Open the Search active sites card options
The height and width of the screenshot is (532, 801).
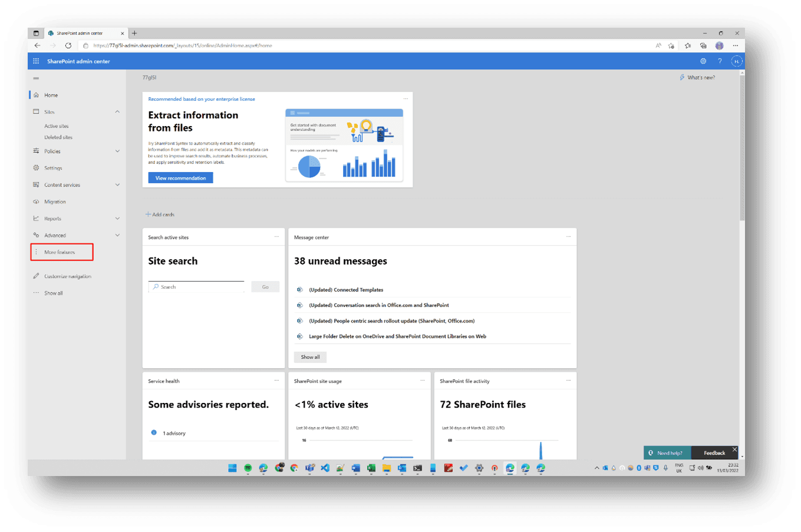pyautogui.click(x=276, y=237)
